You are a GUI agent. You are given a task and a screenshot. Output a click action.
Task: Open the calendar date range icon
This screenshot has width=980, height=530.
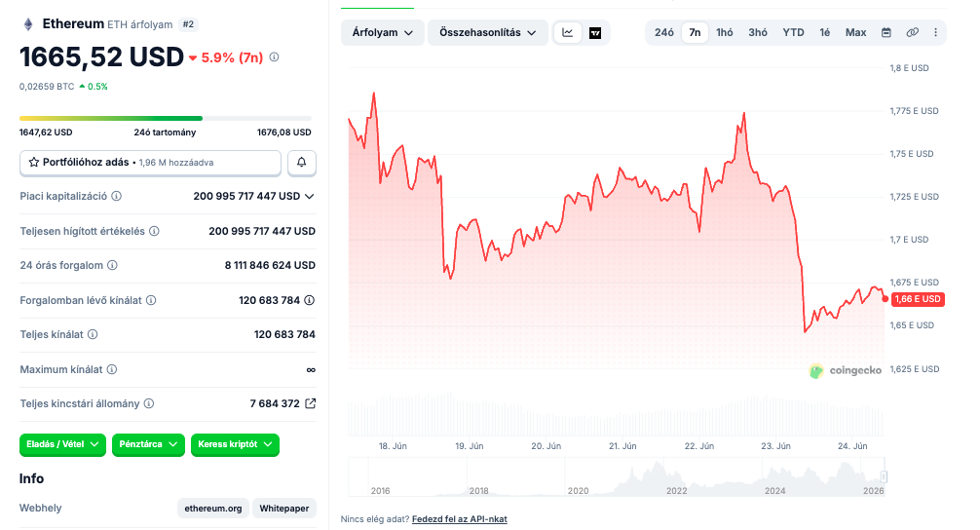pyautogui.click(x=886, y=32)
